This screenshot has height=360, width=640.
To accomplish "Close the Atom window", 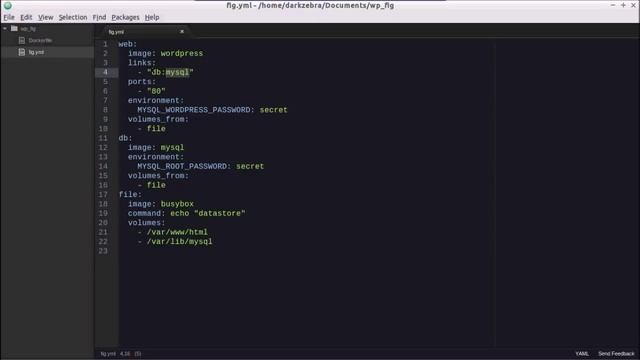I will (633, 5).
